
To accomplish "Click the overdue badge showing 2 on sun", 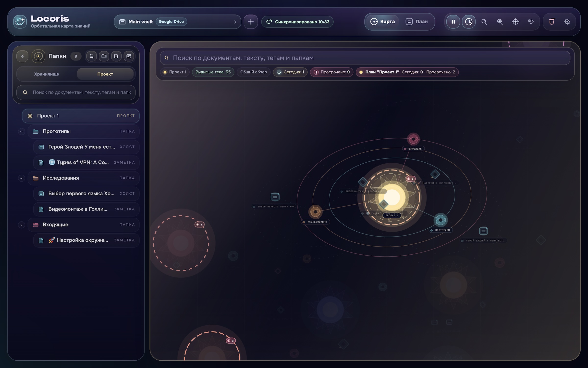I will click(411, 179).
